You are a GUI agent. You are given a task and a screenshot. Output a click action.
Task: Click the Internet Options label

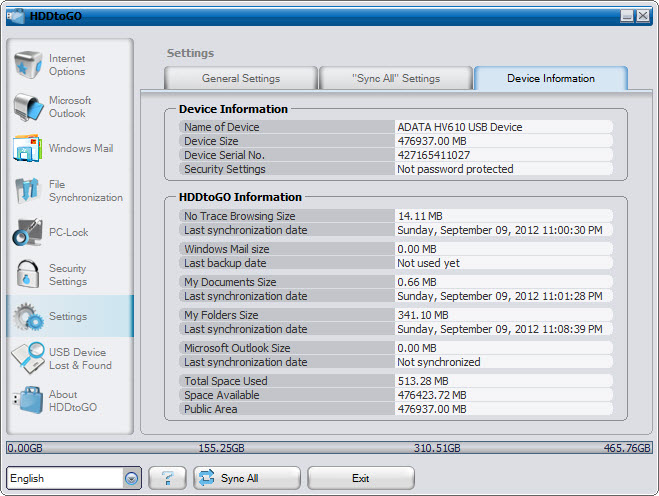[67, 65]
